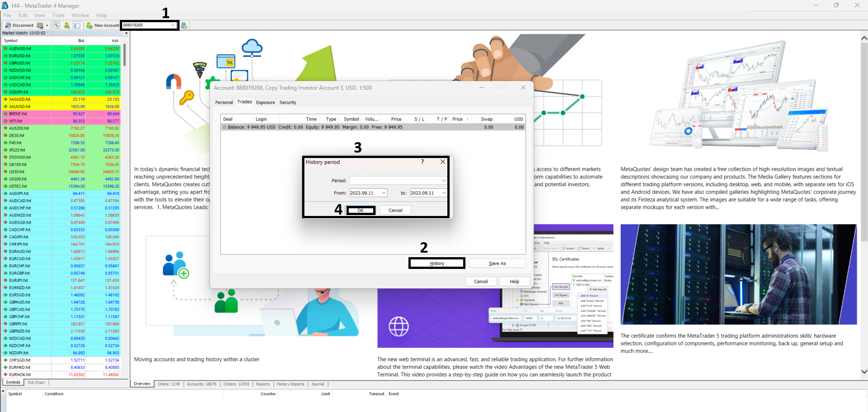868x412 pixels.
Task: Open the From date picker
Action: (x=384, y=193)
